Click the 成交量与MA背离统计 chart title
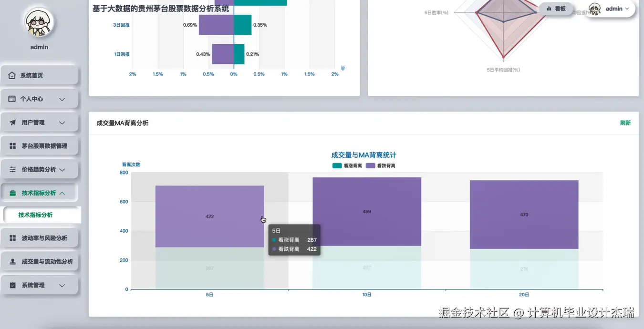 point(364,155)
